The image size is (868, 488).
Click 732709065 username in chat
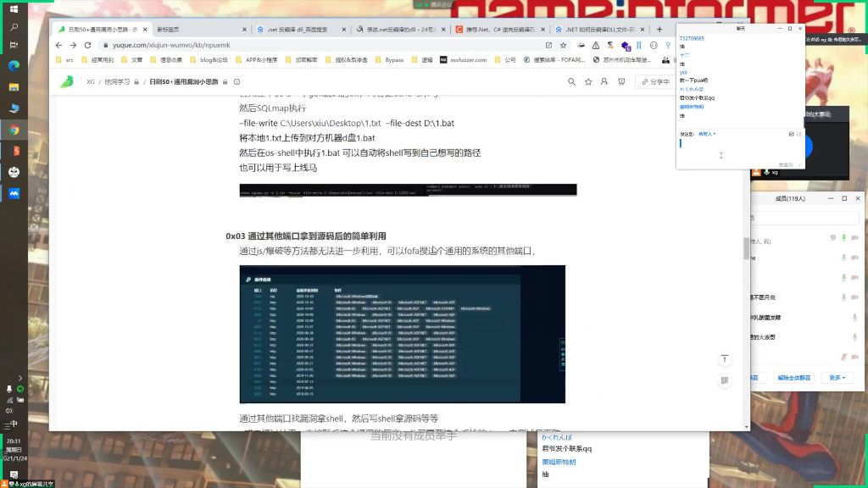click(x=692, y=38)
